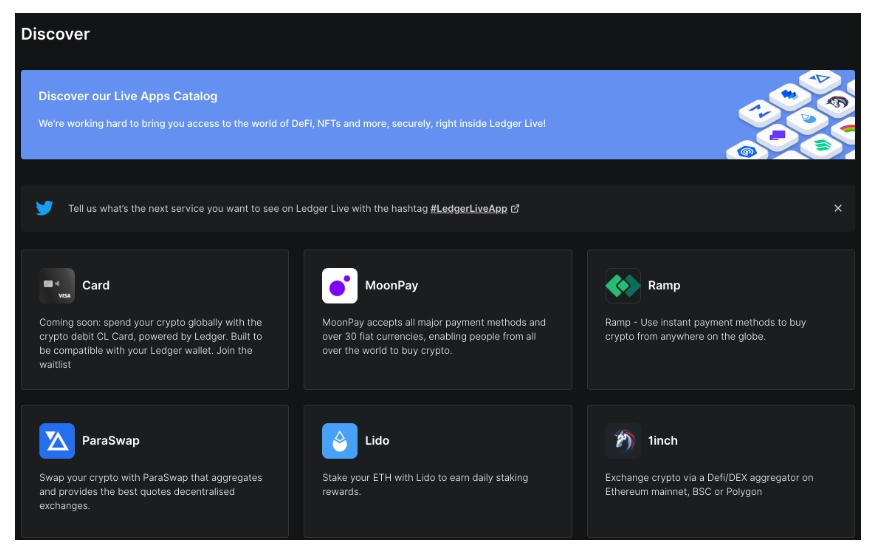Screen dimensions: 882x559
Task: Click the green Ramp logo icon
Action: pos(623,285)
